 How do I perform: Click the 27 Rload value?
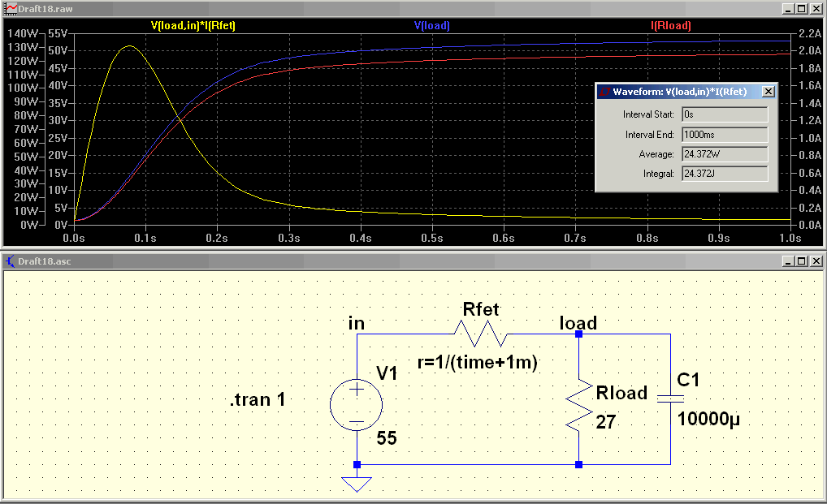click(x=606, y=422)
